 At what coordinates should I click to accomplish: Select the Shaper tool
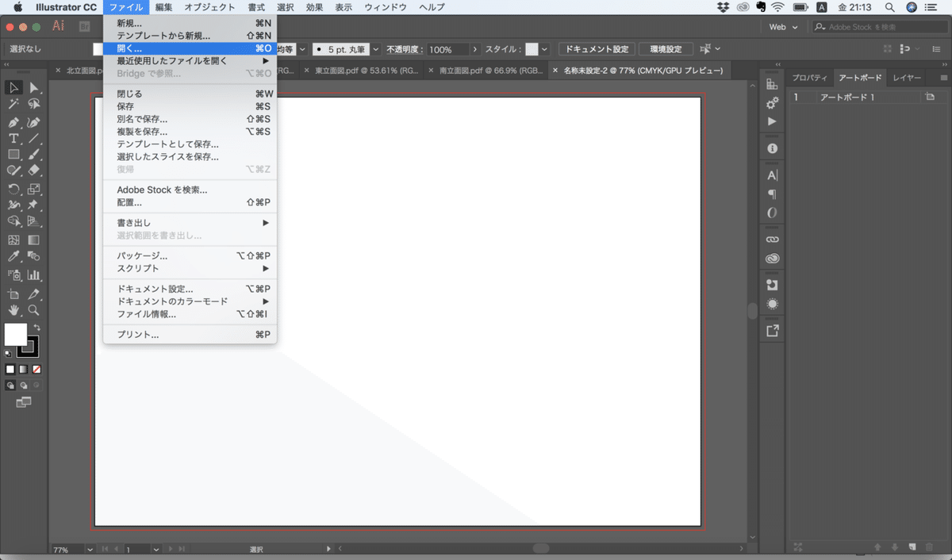pos(13,170)
